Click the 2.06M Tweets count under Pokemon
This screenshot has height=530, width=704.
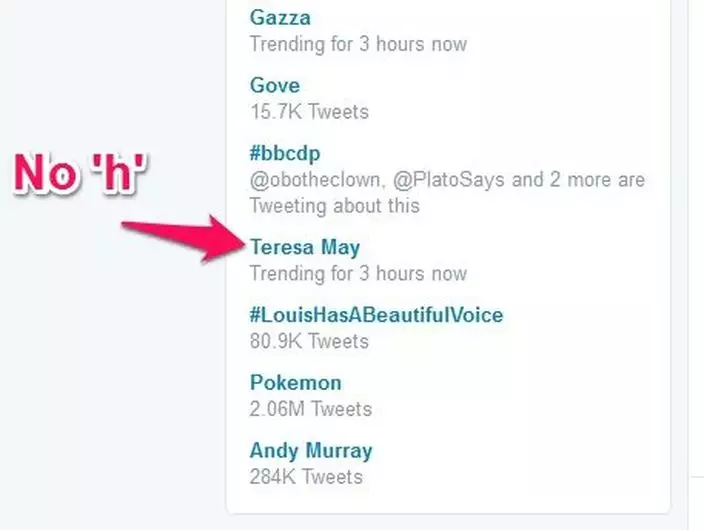310,409
